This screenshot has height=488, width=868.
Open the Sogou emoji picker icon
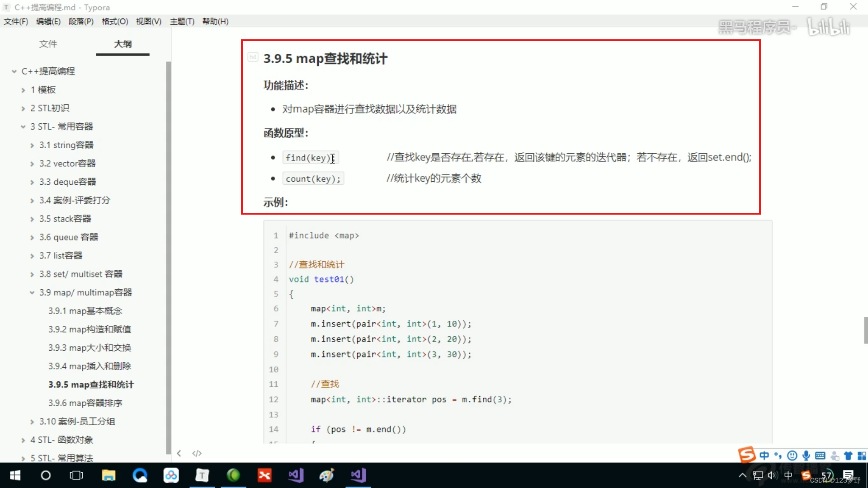792,455
